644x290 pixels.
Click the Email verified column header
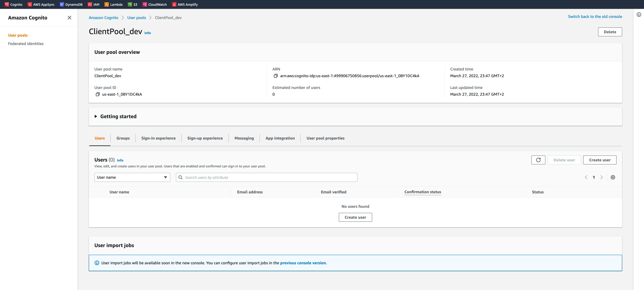click(x=334, y=192)
